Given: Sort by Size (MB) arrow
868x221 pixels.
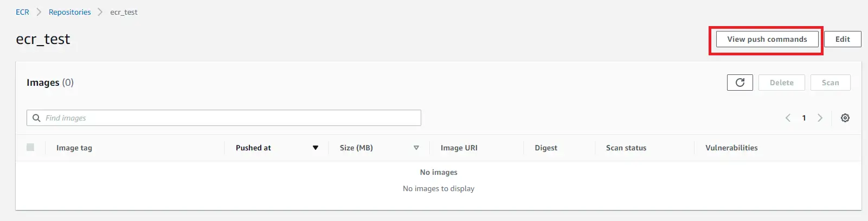Looking at the screenshot, I should click(416, 148).
